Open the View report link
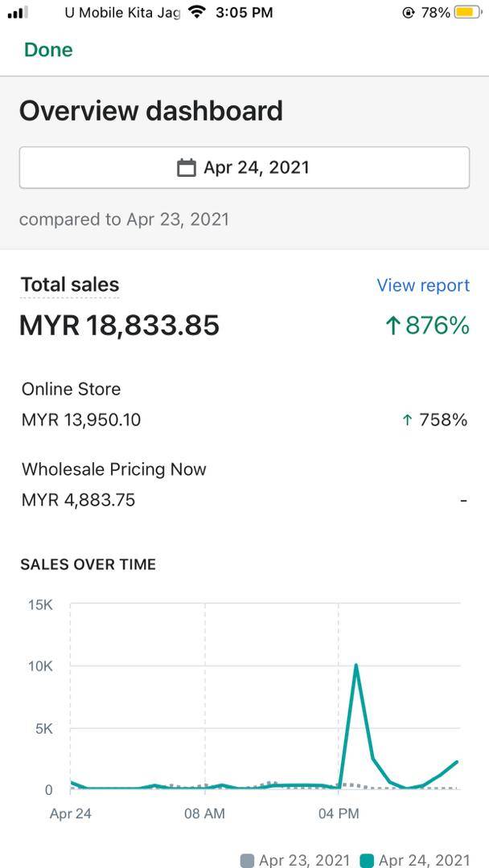The image size is (489, 868). click(423, 285)
